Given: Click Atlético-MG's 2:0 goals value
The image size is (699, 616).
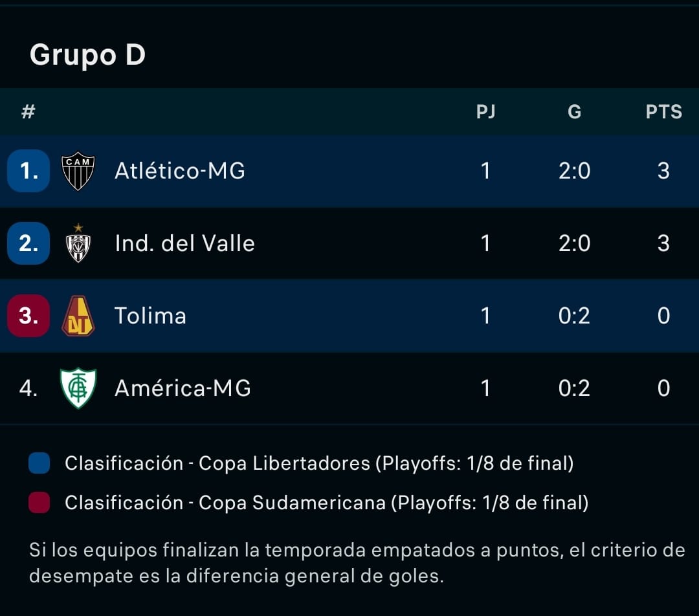Looking at the screenshot, I should 574,171.
